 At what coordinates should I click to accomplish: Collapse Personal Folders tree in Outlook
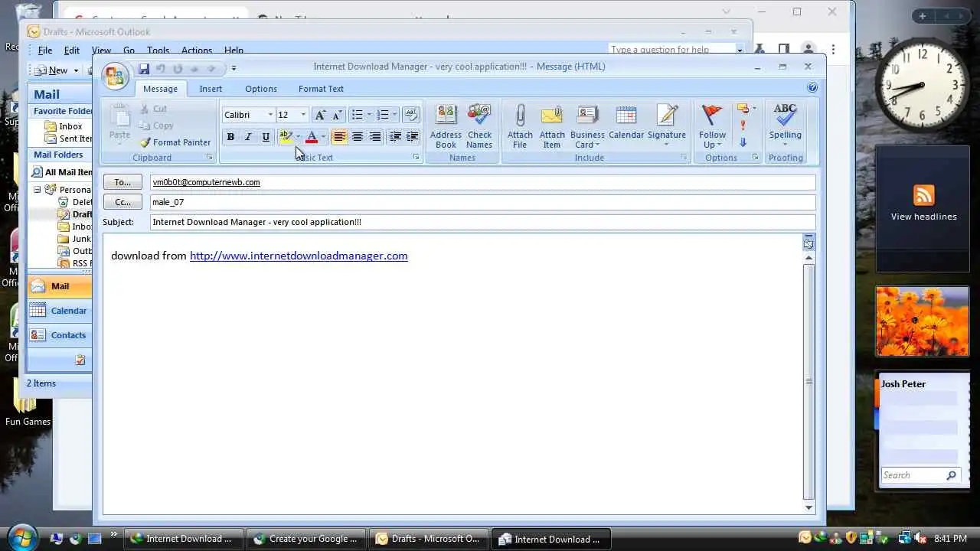37,190
